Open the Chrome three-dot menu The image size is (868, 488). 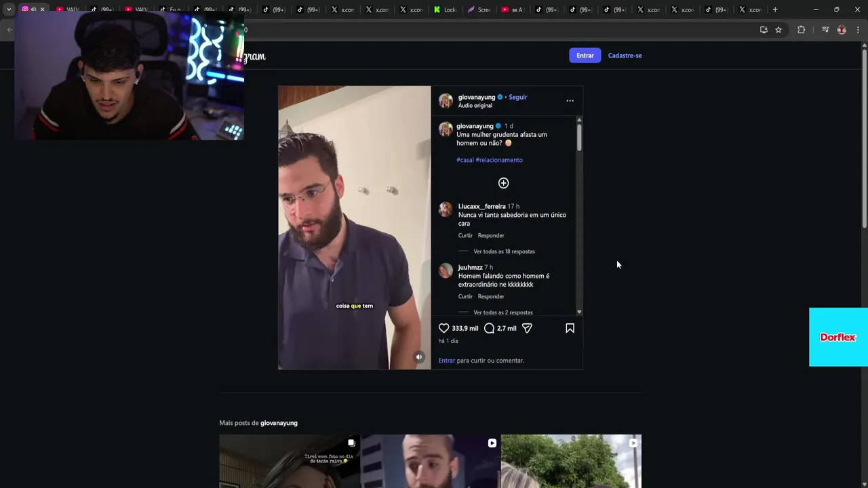point(858,30)
